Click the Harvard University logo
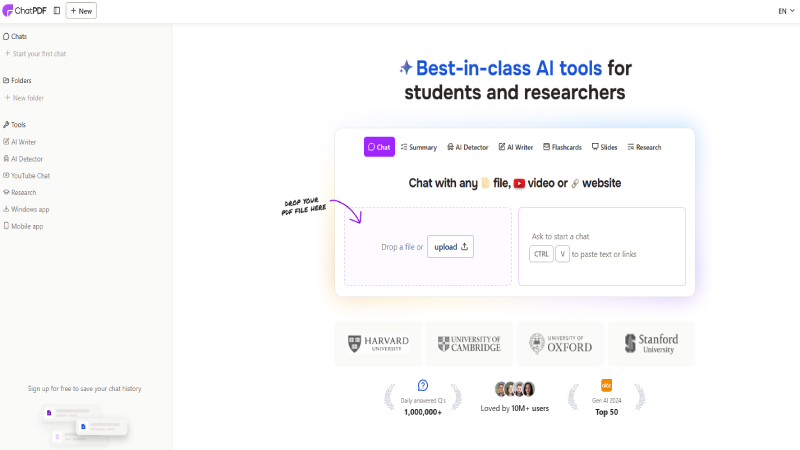 (378, 343)
